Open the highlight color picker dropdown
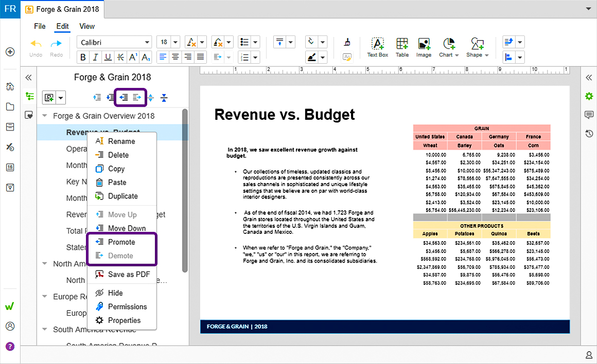The height and width of the screenshot is (364, 597). (x=323, y=58)
